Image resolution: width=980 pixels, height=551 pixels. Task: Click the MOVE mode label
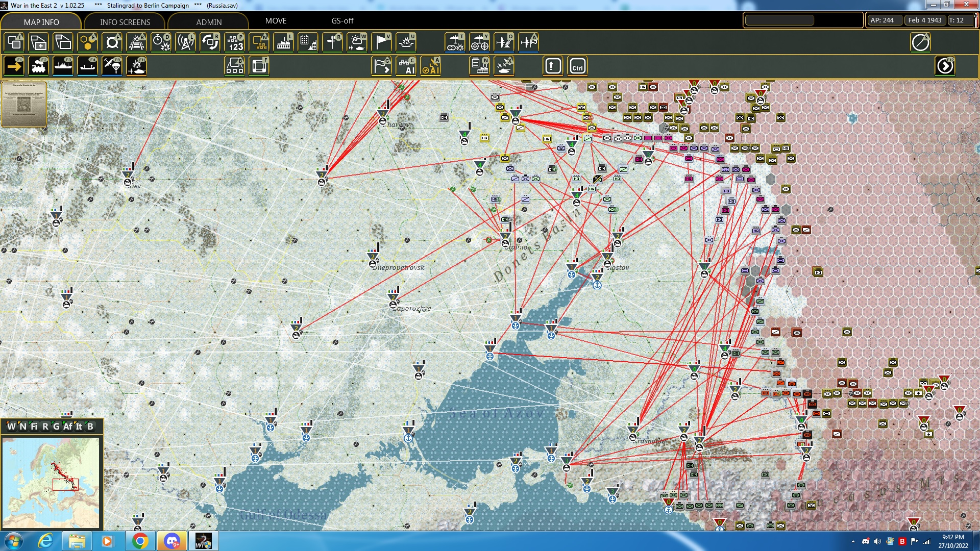276,21
